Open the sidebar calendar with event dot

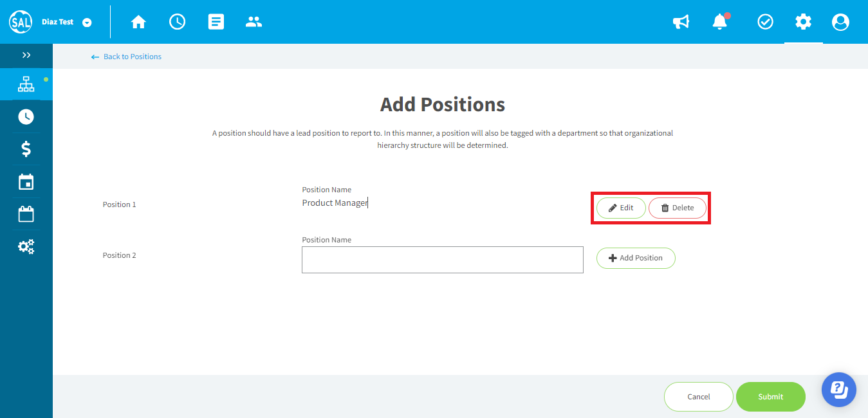click(26, 182)
